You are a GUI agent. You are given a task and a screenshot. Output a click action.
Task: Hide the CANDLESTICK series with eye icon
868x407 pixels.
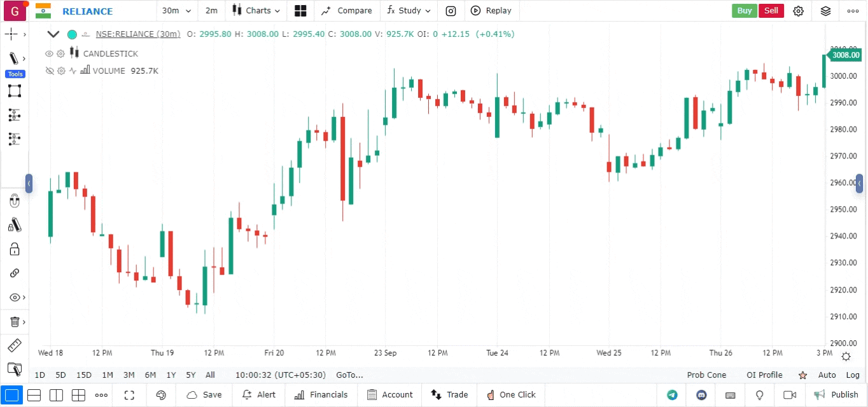49,54
